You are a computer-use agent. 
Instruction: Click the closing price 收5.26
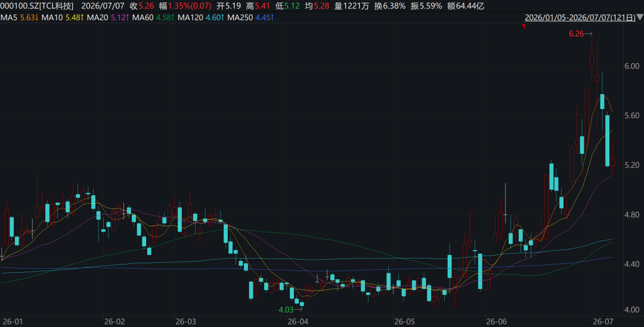[x=142, y=6]
